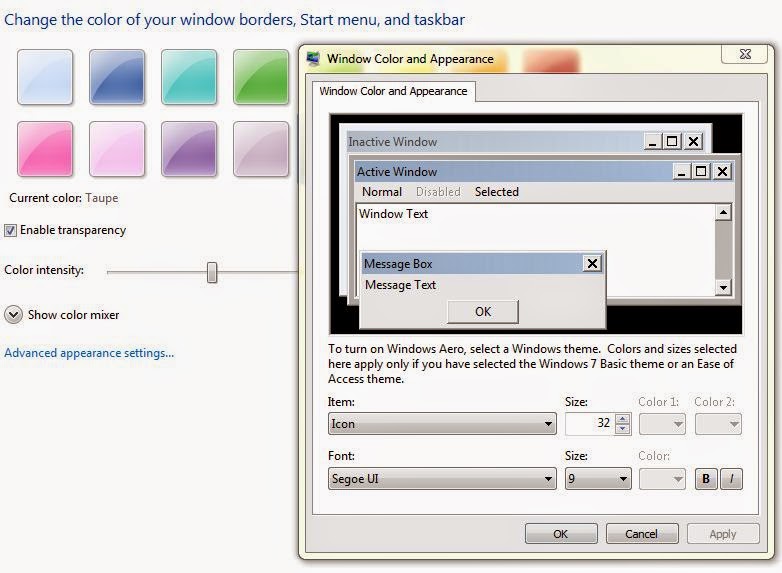782x573 pixels.
Task: Open the Font dropdown showing Segoe UI
Action: 442,479
